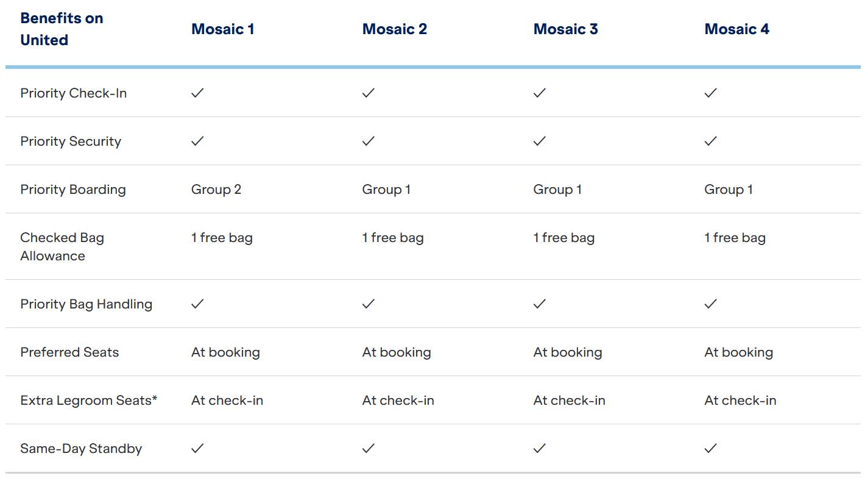Viewport: 868px width, 481px height.
Task: Click the Priority Bag Handling checkmark under Mosaic 2
Action: click(x=369, y=304)
